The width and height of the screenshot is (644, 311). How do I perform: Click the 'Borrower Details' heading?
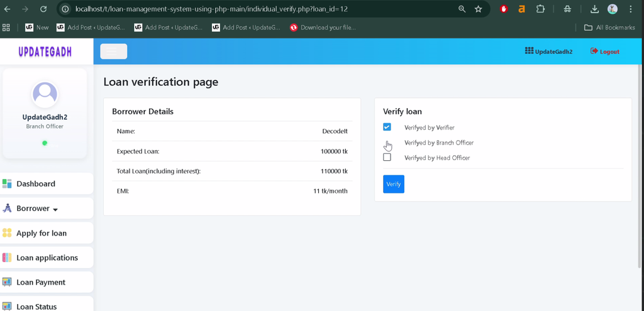[x=143, y=112]
